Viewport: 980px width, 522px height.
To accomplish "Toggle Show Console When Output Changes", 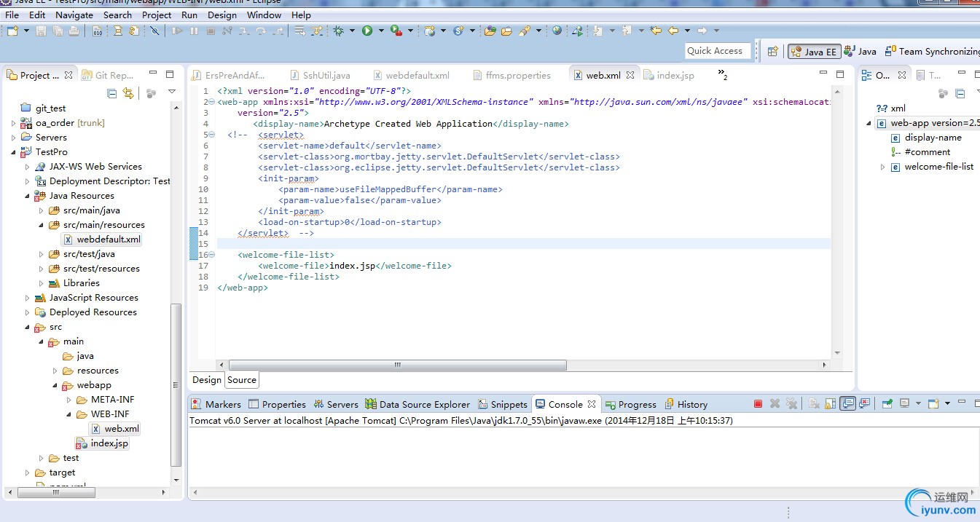I will pyautogui.click(x=847, y=403).
